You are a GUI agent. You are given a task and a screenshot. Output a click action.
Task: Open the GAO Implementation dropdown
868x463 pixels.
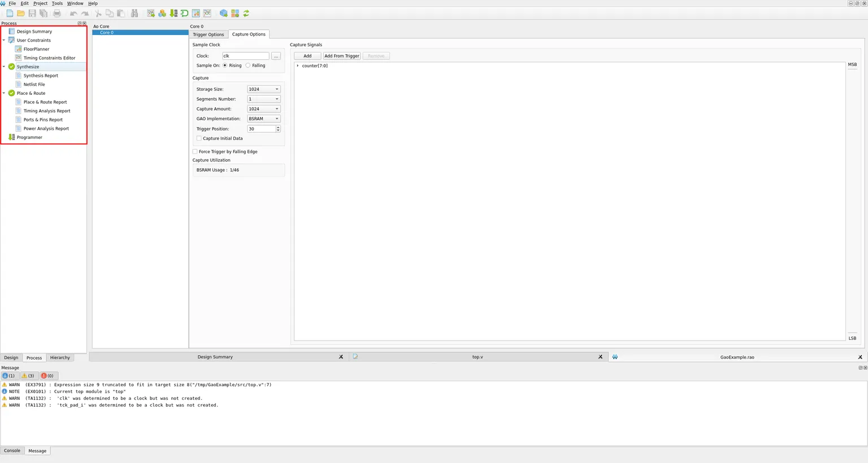click(264, 119)
